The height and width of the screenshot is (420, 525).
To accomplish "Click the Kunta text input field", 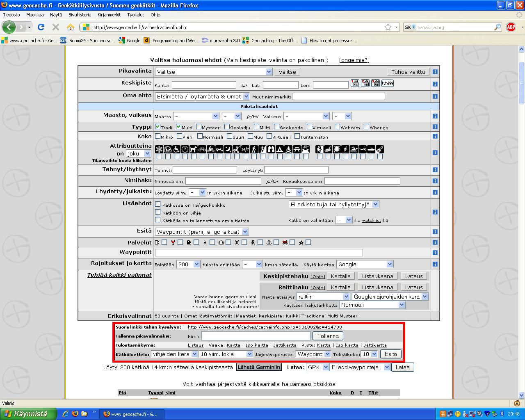I will pos(204,85).
